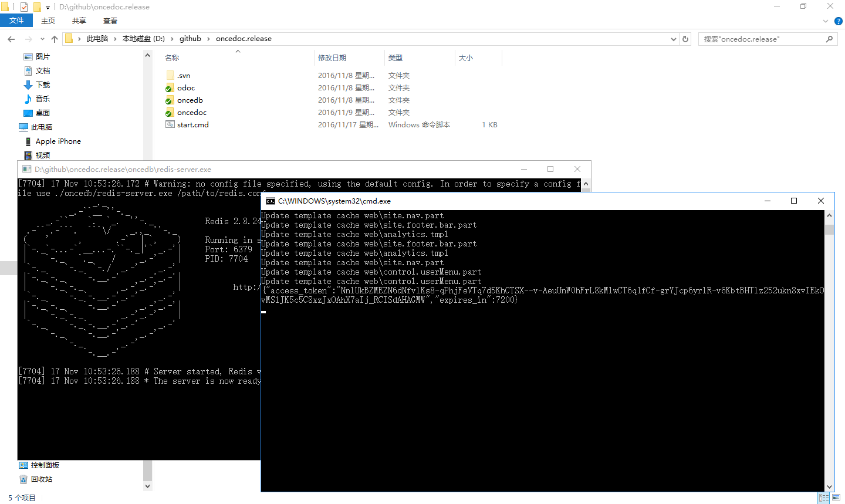This screenshot has height=504, width=845.
Task: Click navigation pane scroll down arrow
Action: click(147, 486)
